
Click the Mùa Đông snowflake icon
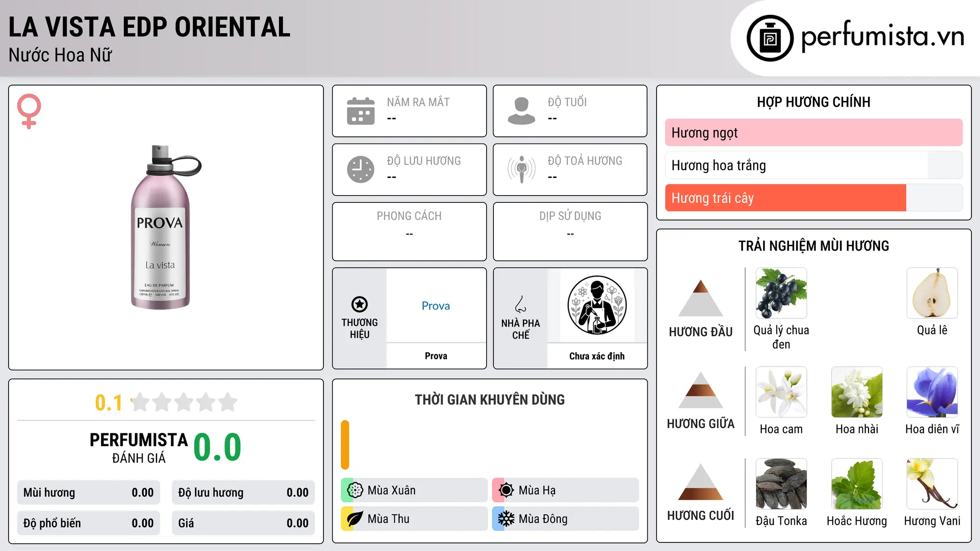(x=506, y=519)
